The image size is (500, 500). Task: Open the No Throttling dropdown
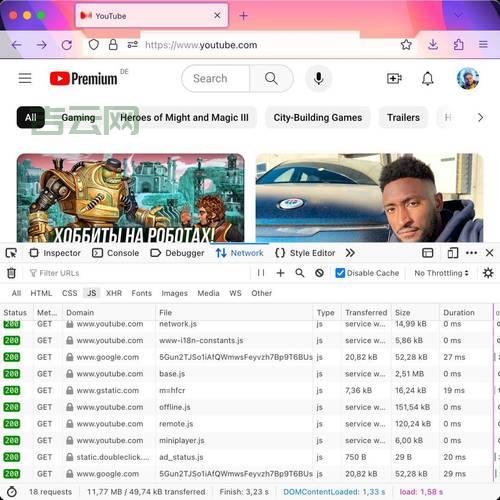click(x=441, y=273)
